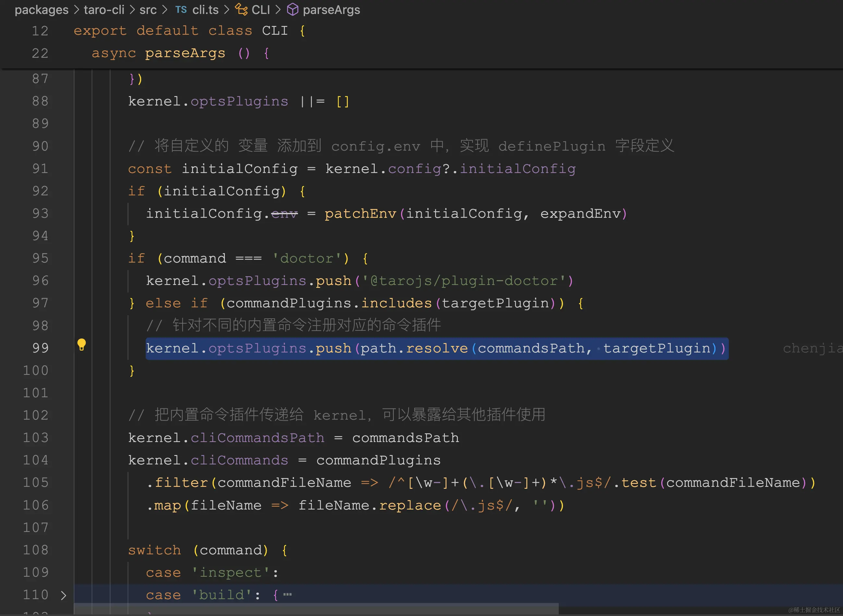This screenshot has width=843, height=616.
Task: Click line number 99 in gutter
Action: pos(40,348)
